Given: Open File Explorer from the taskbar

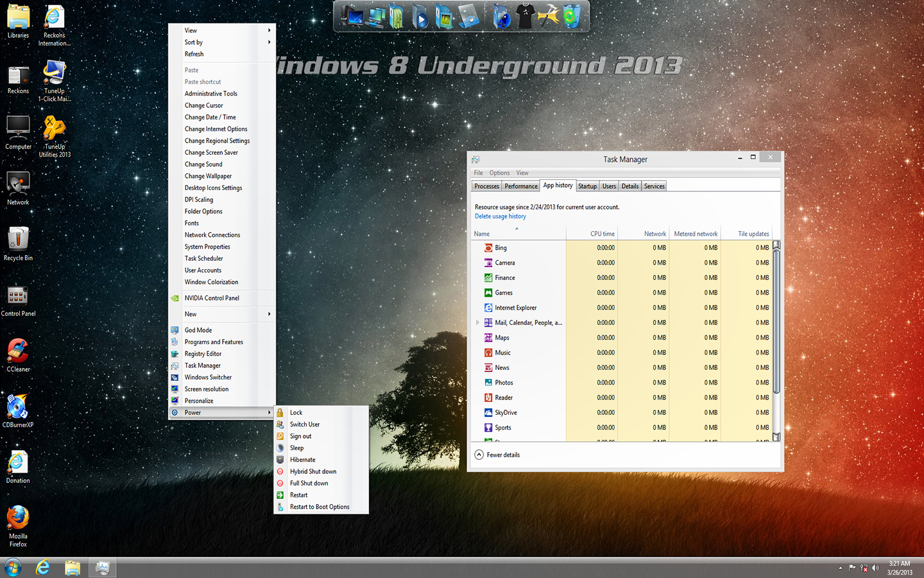Looking at the screenshot, I should 73,567.
